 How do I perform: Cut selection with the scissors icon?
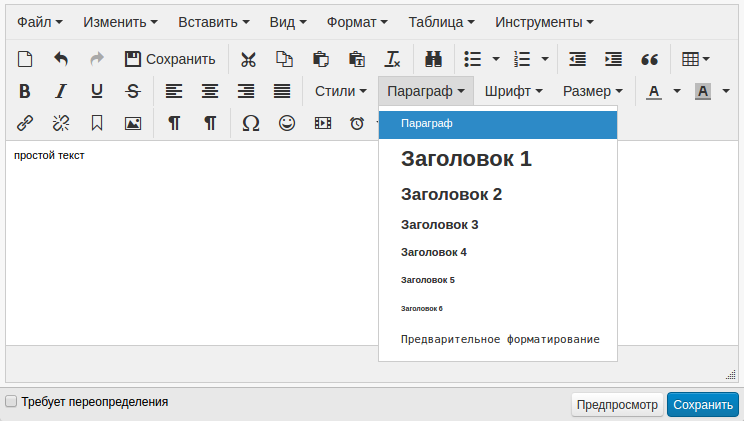click(x=248, y=59)
